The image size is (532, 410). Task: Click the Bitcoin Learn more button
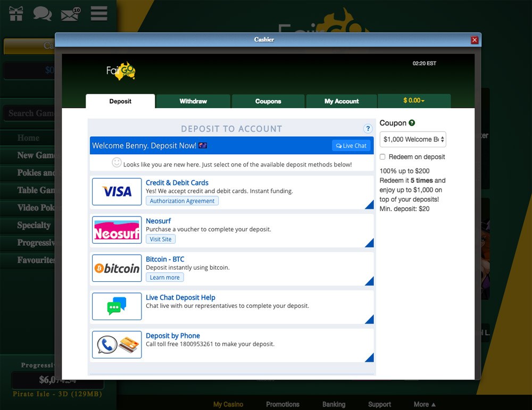[x=165, y=278]
